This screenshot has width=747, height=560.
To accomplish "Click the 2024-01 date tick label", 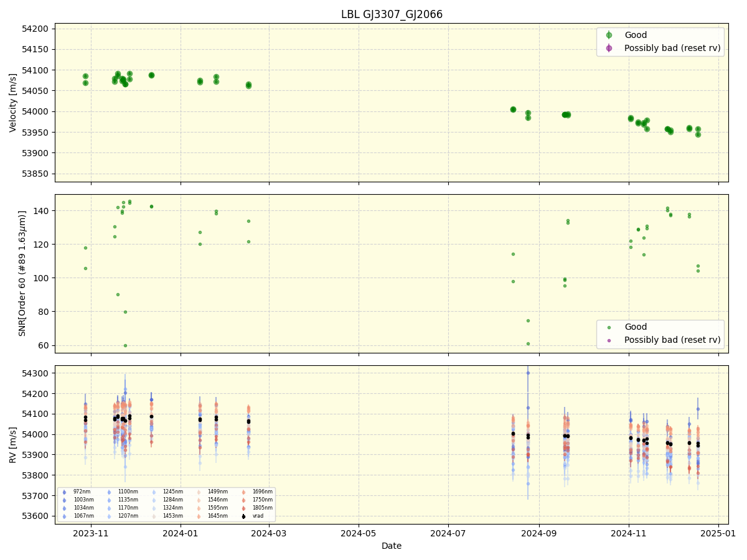I will 181,534.
